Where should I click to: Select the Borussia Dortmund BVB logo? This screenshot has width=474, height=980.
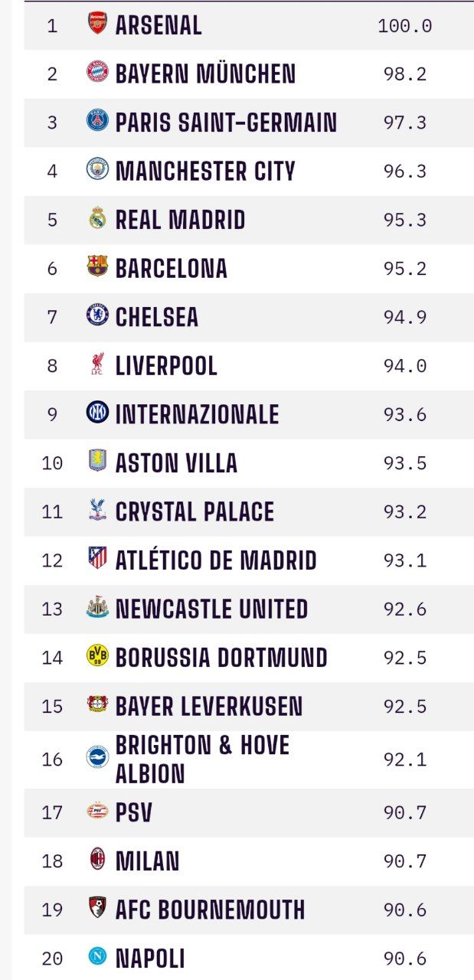click(97, 656)
